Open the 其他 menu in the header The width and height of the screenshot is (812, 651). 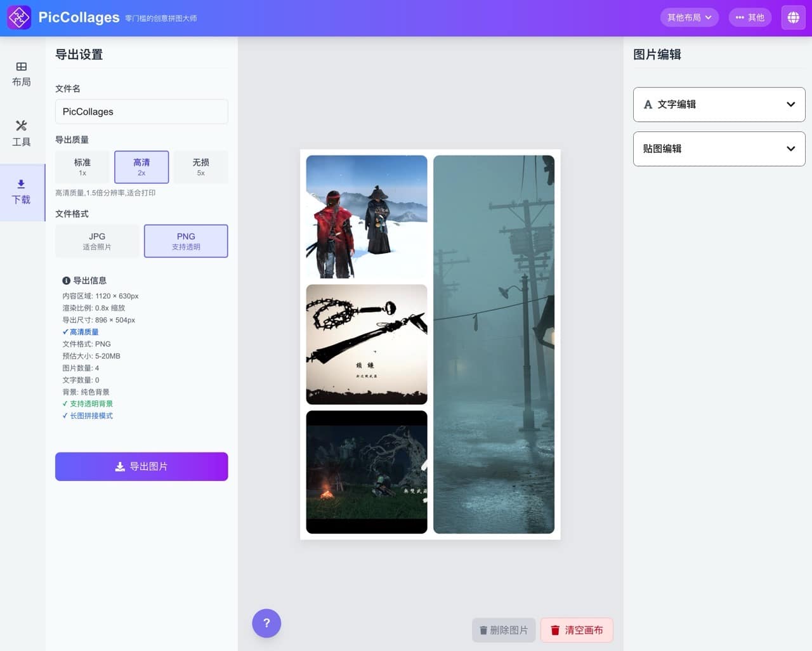coord(750,17)
